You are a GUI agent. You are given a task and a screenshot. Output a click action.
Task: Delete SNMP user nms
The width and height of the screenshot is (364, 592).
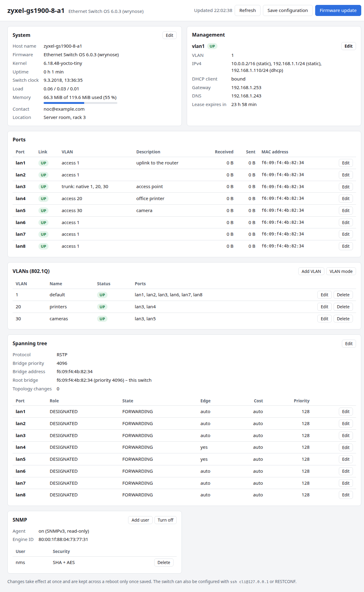(164, 562)
